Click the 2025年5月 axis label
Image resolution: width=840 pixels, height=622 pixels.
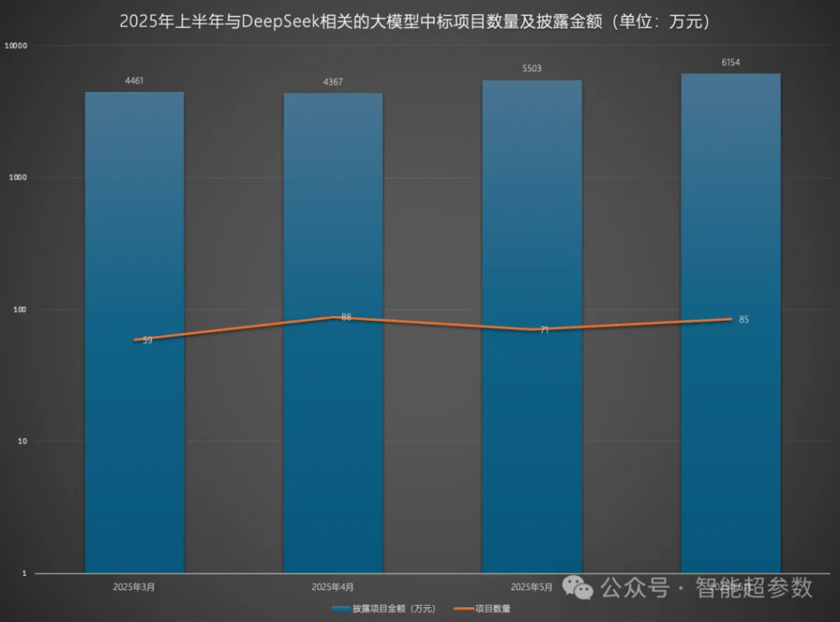[532, 588]
